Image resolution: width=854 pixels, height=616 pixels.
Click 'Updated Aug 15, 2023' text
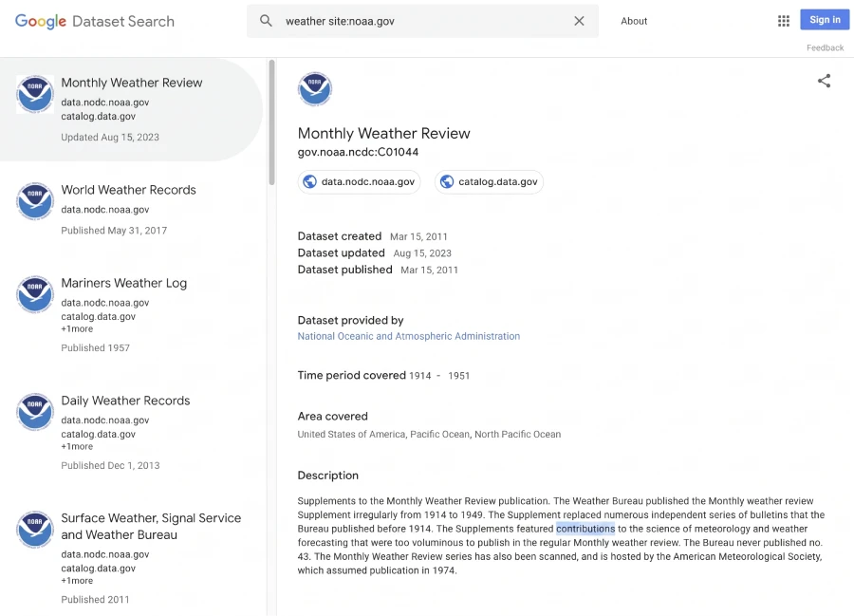point(110,138)
